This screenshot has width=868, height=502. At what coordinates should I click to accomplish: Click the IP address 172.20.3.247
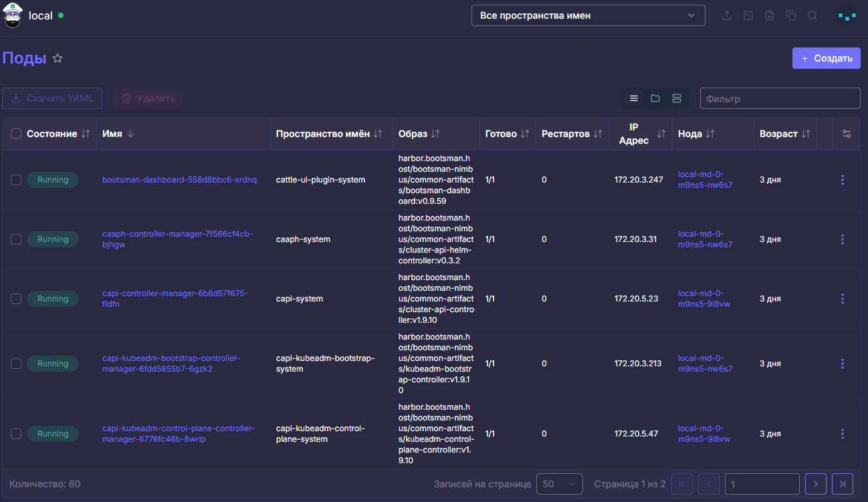639,180
